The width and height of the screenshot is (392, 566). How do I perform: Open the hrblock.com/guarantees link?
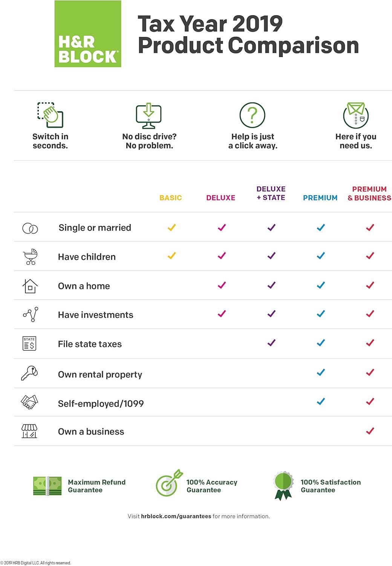[176, 516]
